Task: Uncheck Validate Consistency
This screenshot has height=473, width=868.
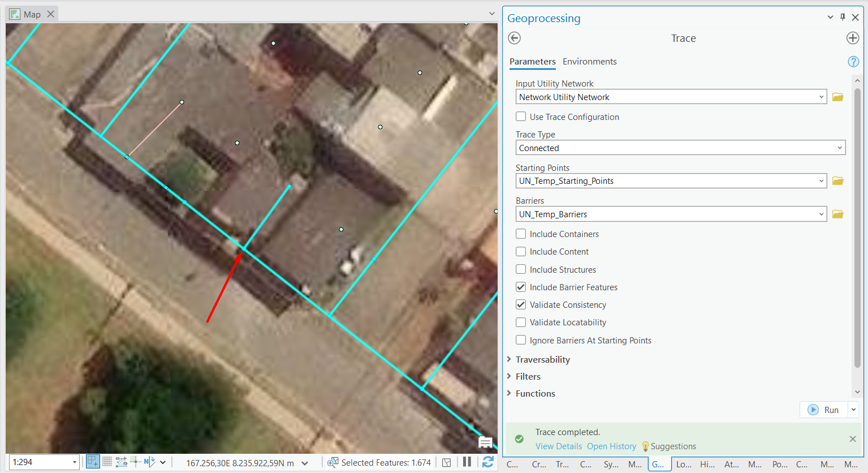Action: pyautogui.click(x=520, y=304)
